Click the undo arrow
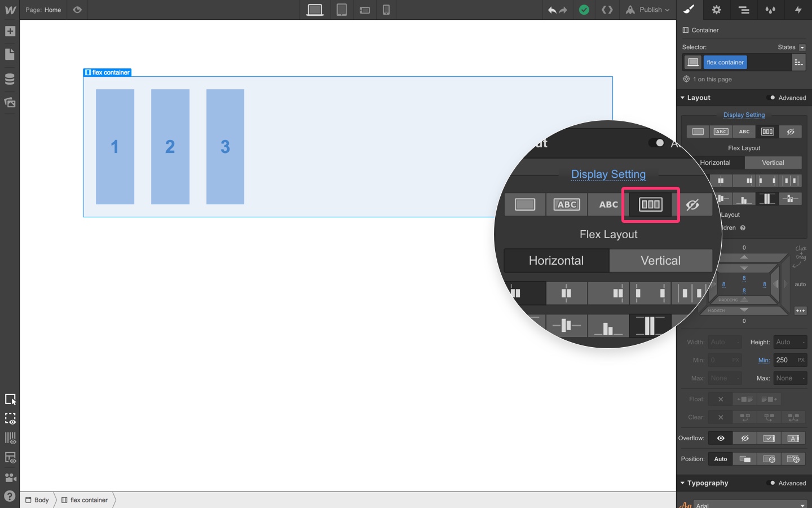812x508 pixels. (551, 10)
